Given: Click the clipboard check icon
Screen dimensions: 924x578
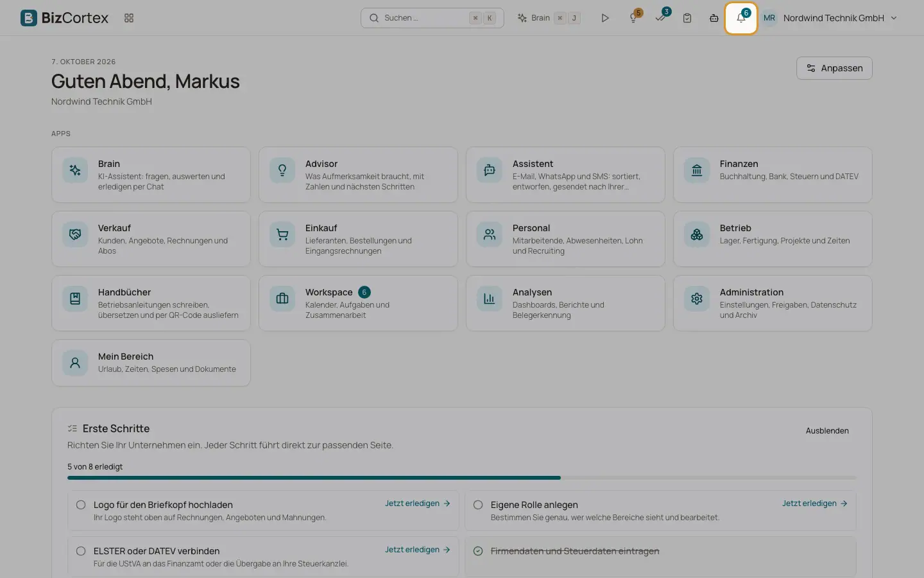Looking at the screenshot, I should pos(687,18).
